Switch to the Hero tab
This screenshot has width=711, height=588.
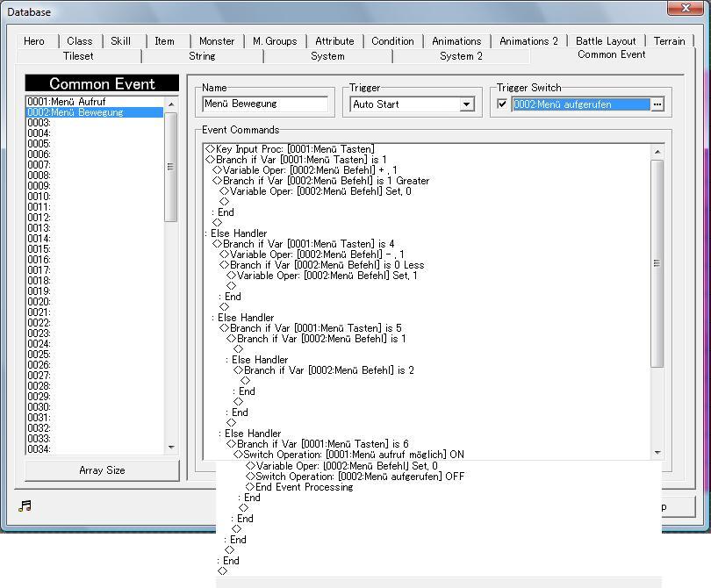(x=34, y=41)
